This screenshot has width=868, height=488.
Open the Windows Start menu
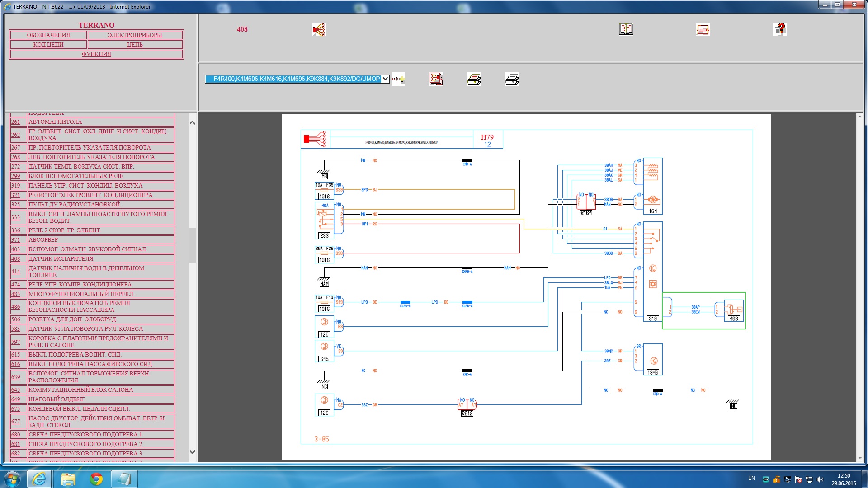pyautogui.click(x=12, y=479)
